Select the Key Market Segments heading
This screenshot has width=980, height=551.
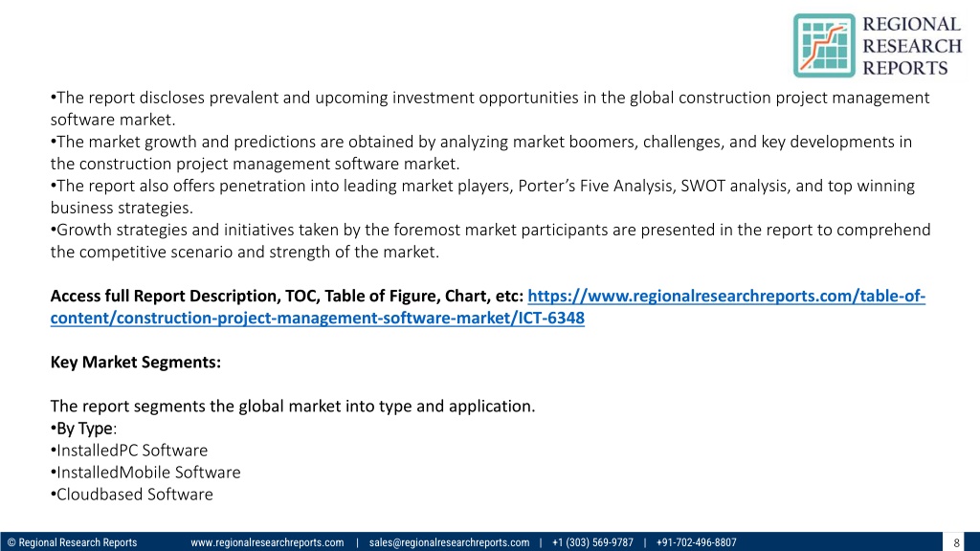tap(136, 363)
